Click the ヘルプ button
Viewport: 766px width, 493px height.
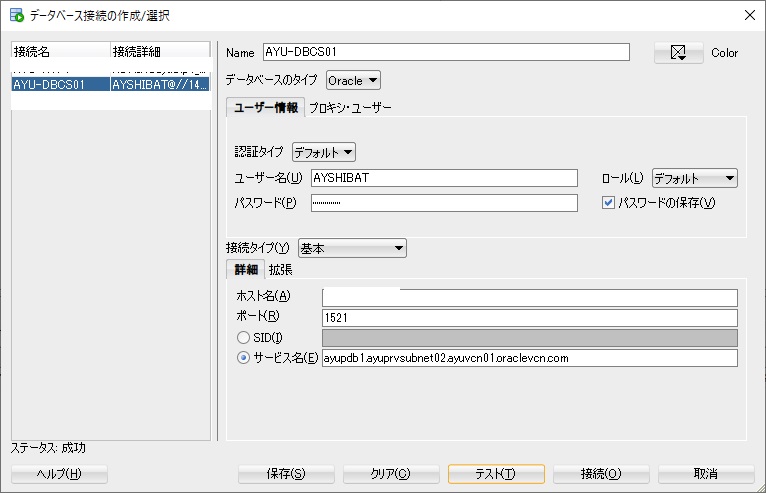point(59,473)
